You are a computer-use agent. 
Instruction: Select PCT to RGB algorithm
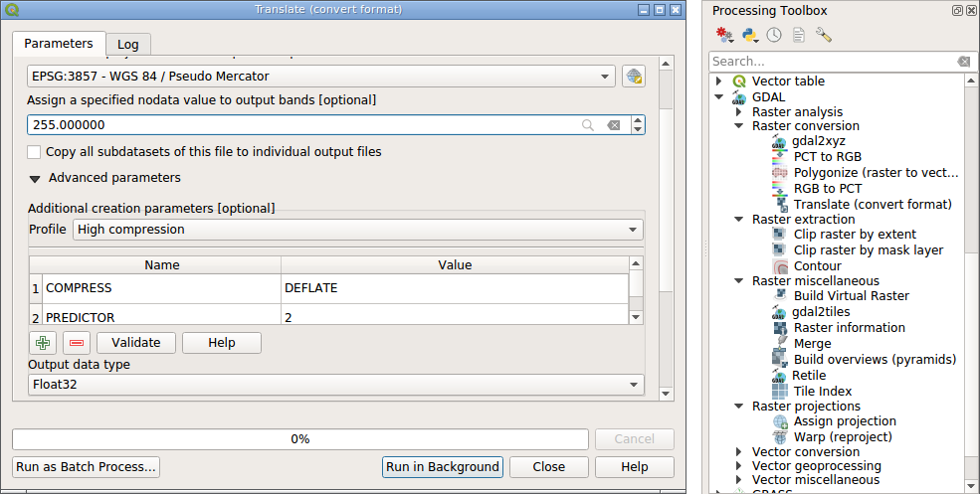click(828, 157)
